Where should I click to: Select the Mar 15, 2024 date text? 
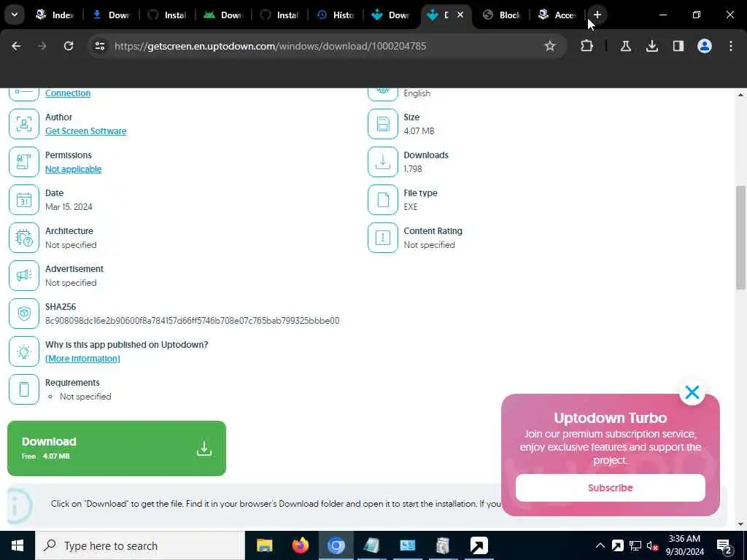[x=69, y=206]
